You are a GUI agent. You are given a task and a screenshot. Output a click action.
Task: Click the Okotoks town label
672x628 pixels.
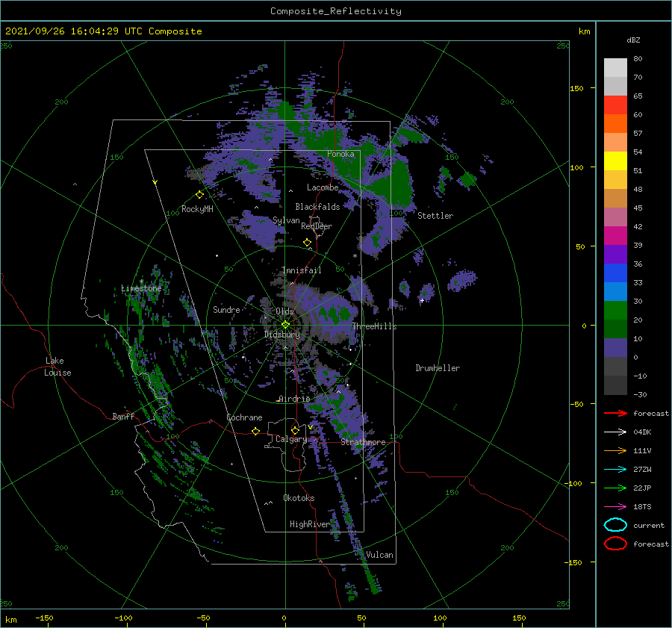pyautogui.click(x=299, y=498)
